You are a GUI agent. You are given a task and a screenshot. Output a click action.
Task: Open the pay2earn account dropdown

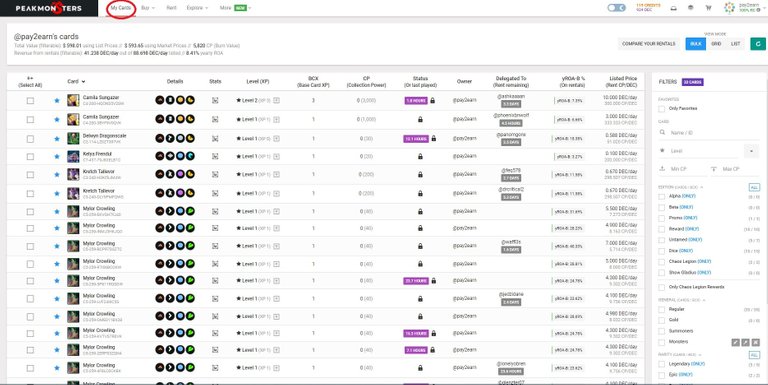point(743,8)
